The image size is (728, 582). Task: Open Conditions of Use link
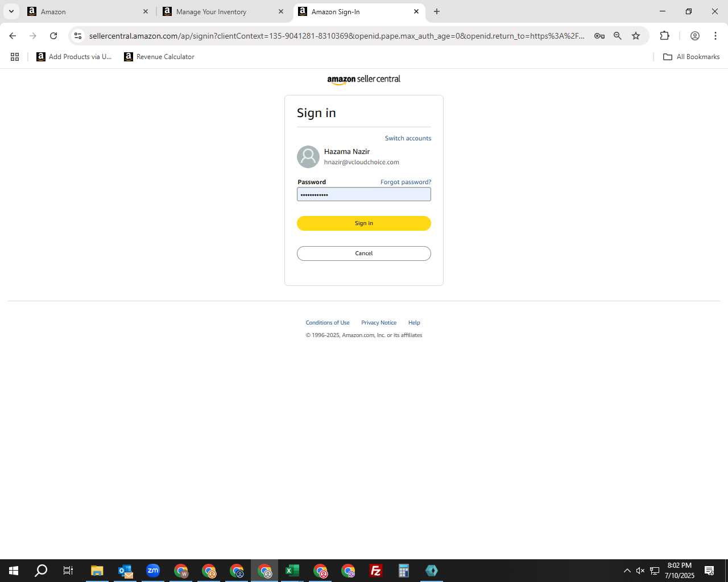click(328, 323)
